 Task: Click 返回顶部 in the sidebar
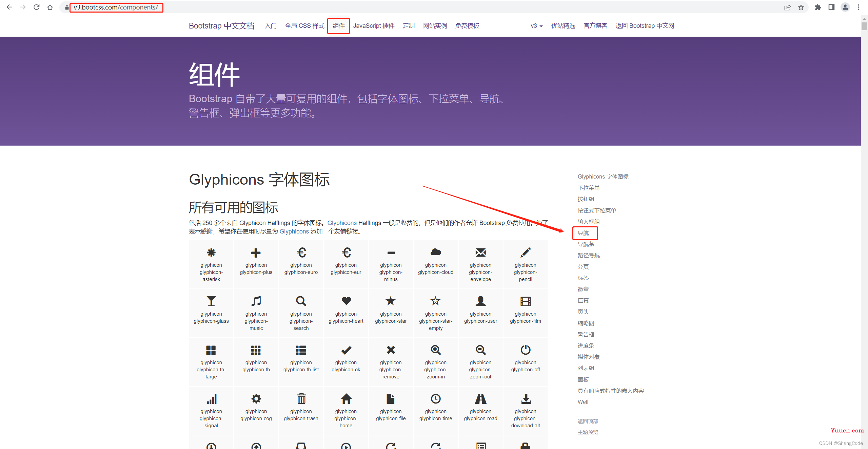point(588,422)
